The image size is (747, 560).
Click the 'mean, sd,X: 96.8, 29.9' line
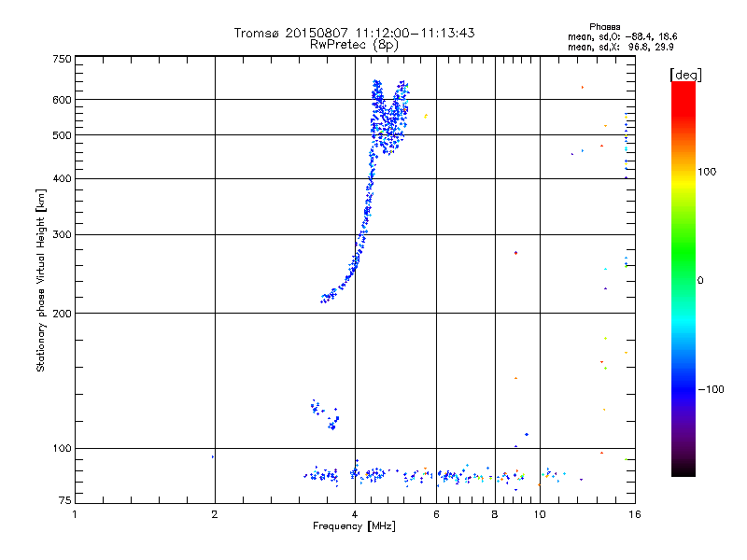point(620,47)
